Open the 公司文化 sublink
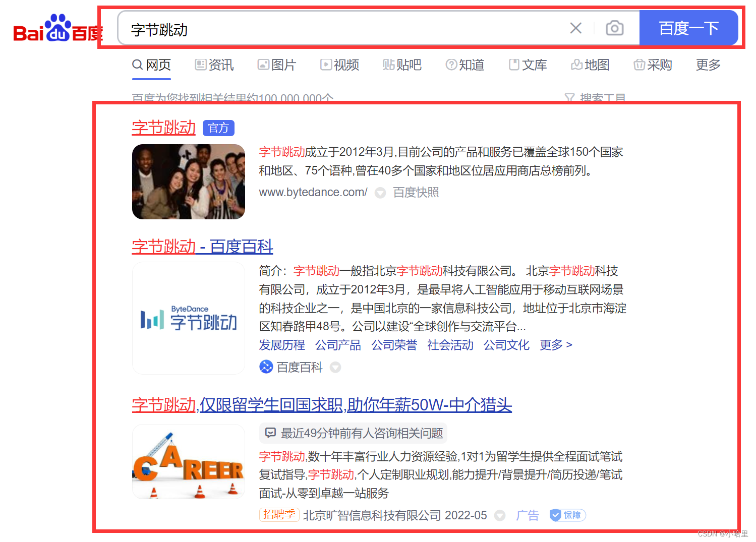This screenshot has height=542, width=756. coord(507,345)
